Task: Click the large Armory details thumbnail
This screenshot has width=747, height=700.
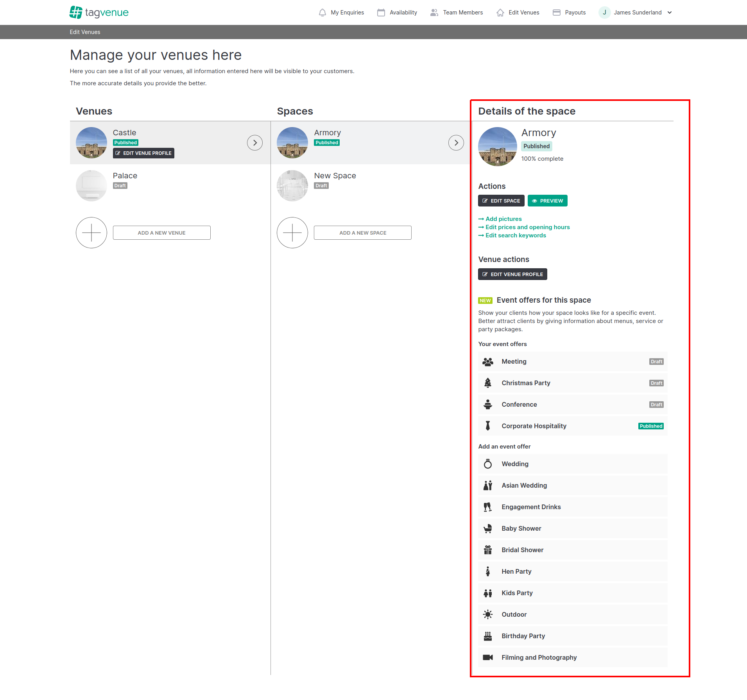Action: click(x=498, y=147)
